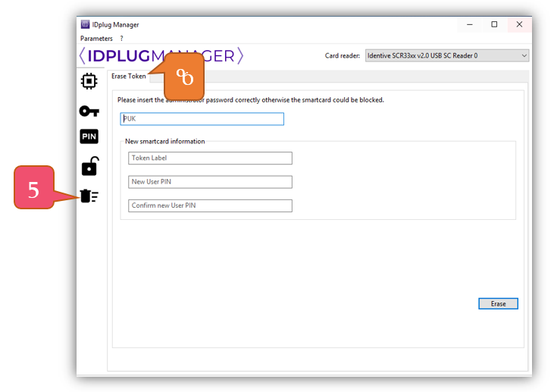This screenshot has width=554, height=392.
Task: Minimize the IDplug Manager window
Action: point(470,24)
